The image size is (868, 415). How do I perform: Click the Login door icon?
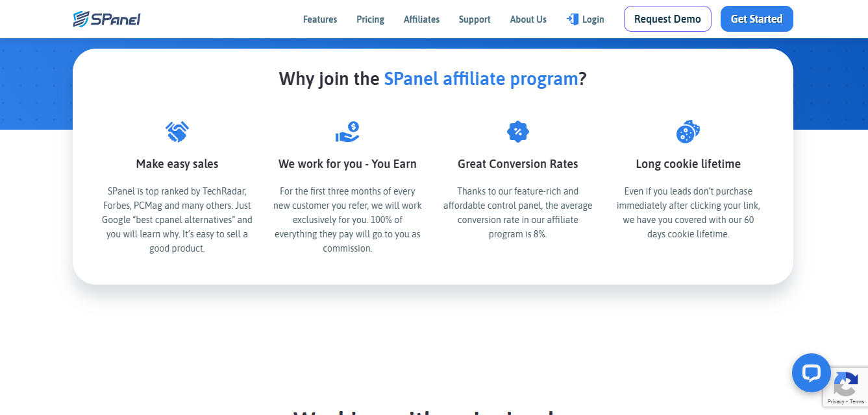pyautogui.click(x=571, y=19)
